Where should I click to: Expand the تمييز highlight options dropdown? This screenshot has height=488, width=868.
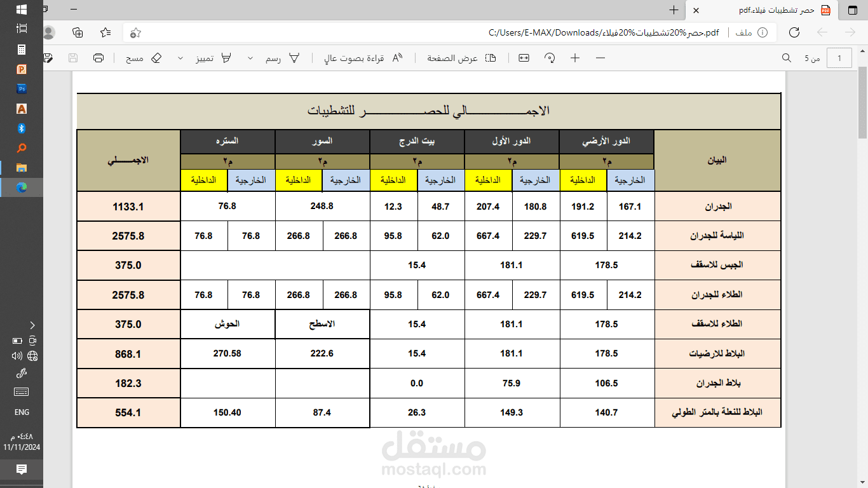[x=180, y=58]
